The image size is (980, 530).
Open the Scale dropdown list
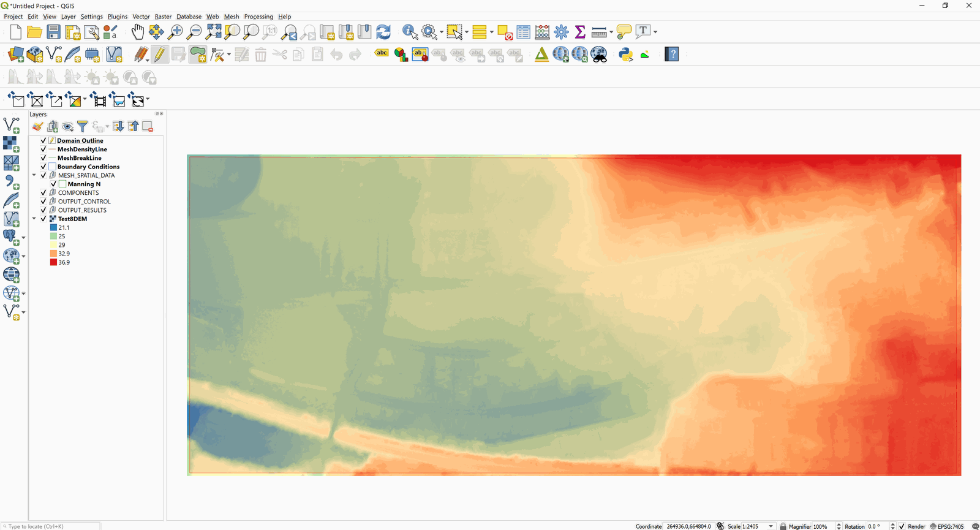click(x=771, y=526)
